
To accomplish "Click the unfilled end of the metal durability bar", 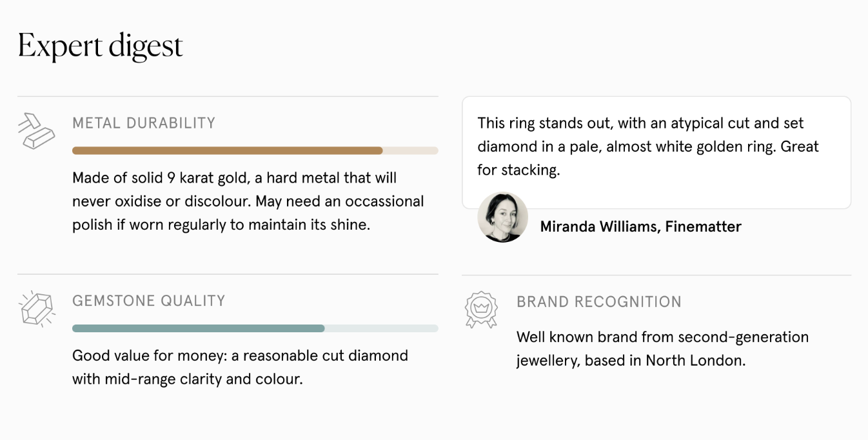I will pyautogui.click(x=410, y=150).
